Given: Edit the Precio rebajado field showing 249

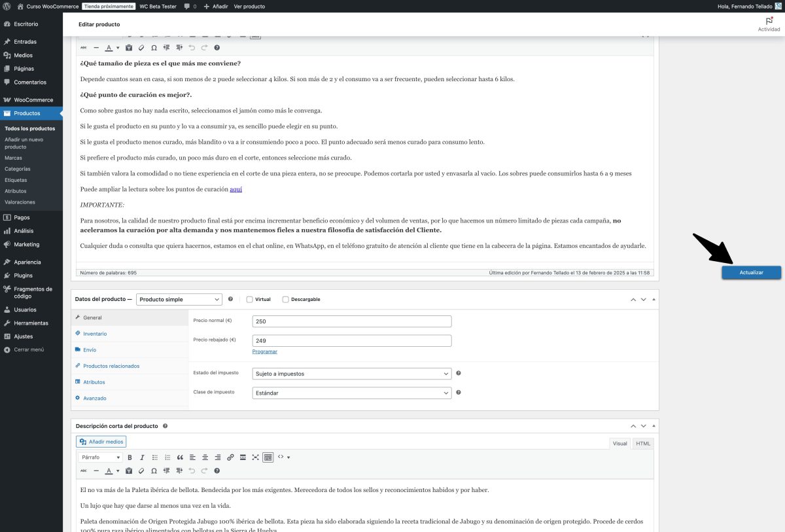Looking at the screenshot, I should click(x=352, y=340).
